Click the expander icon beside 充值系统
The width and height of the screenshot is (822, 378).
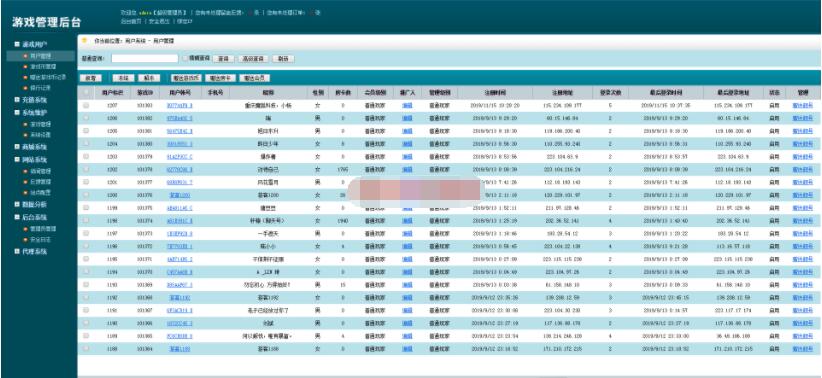[x=17, y=100]
